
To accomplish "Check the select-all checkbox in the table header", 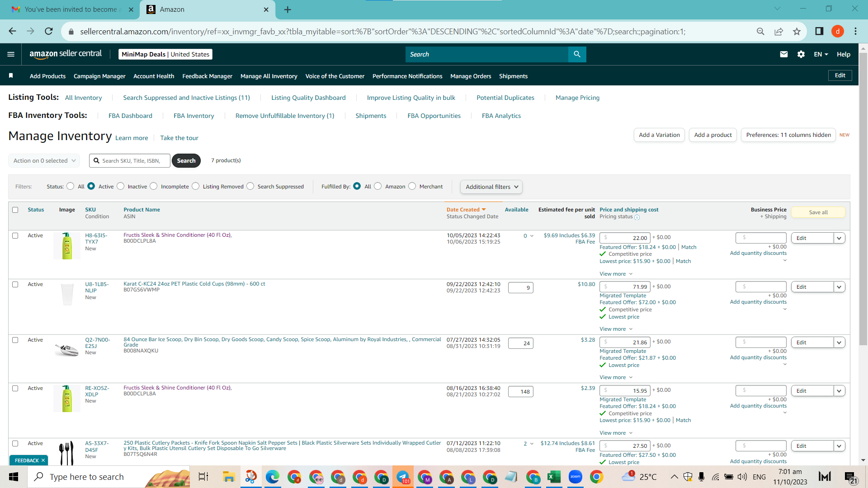I will (15, 210).
